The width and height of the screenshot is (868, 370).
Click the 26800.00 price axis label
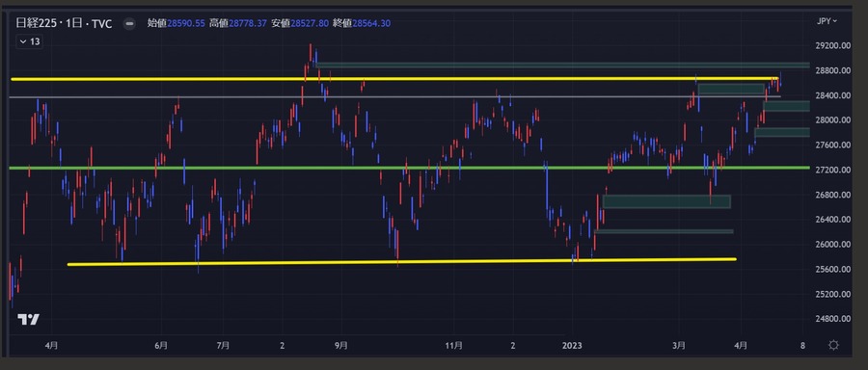[x=832, y=195]
